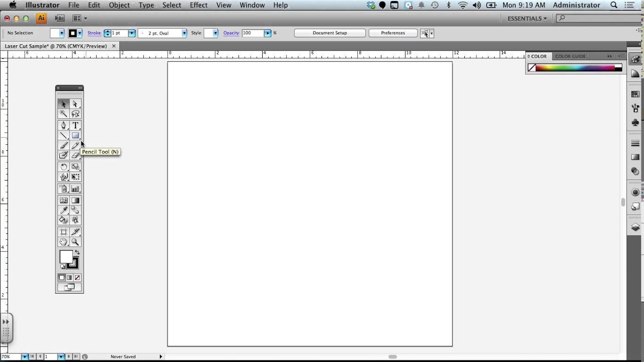The image size is (644, 362).
Task: Open the 2 pt. Oval brush dropdown
Action: tap(184, 33)
